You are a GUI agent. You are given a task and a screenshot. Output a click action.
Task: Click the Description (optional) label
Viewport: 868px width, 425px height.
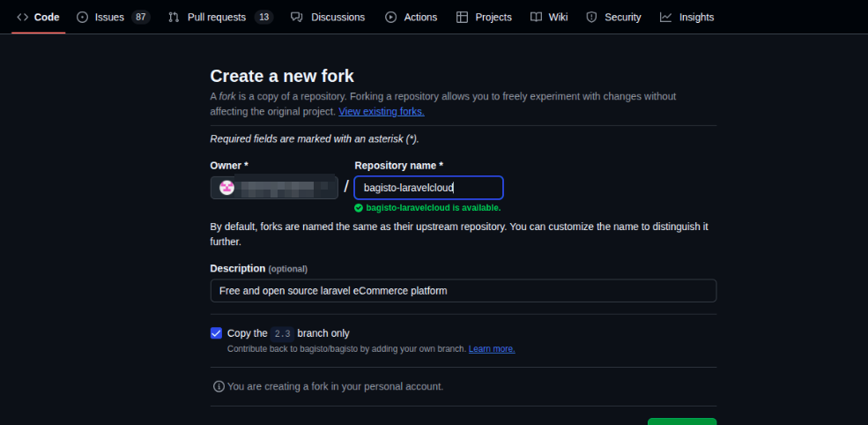(x=258, y=268)
